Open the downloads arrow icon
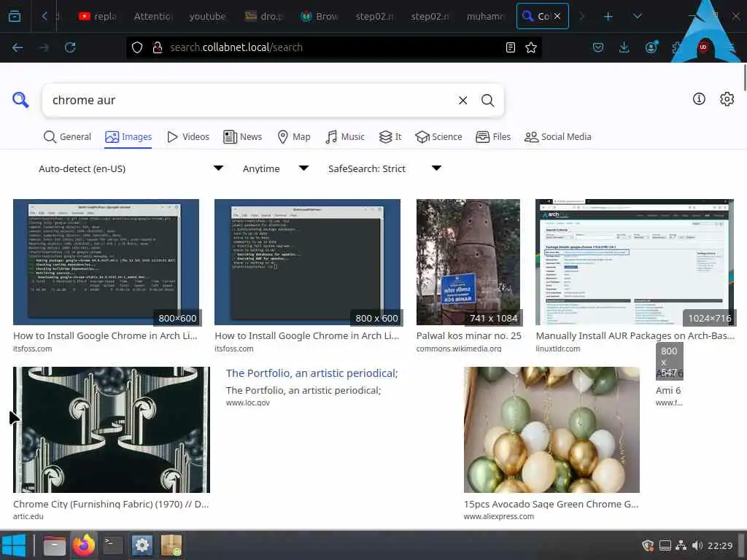 pyautogui.click(x=624, y=47)
